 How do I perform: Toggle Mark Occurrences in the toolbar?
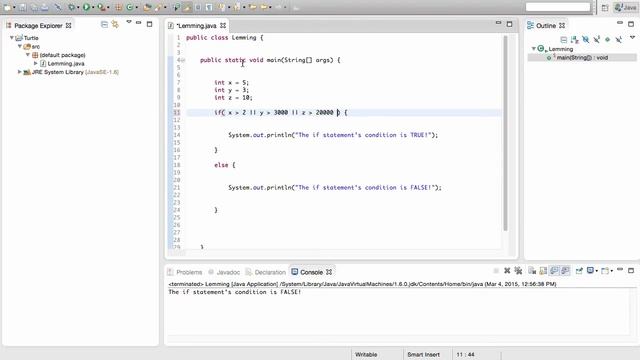click(187, 7)
